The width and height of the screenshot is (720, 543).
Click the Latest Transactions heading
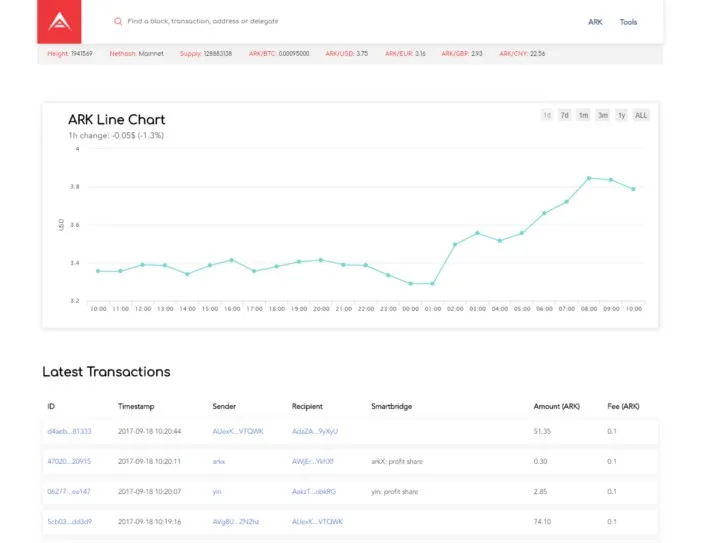pos(106,372)
